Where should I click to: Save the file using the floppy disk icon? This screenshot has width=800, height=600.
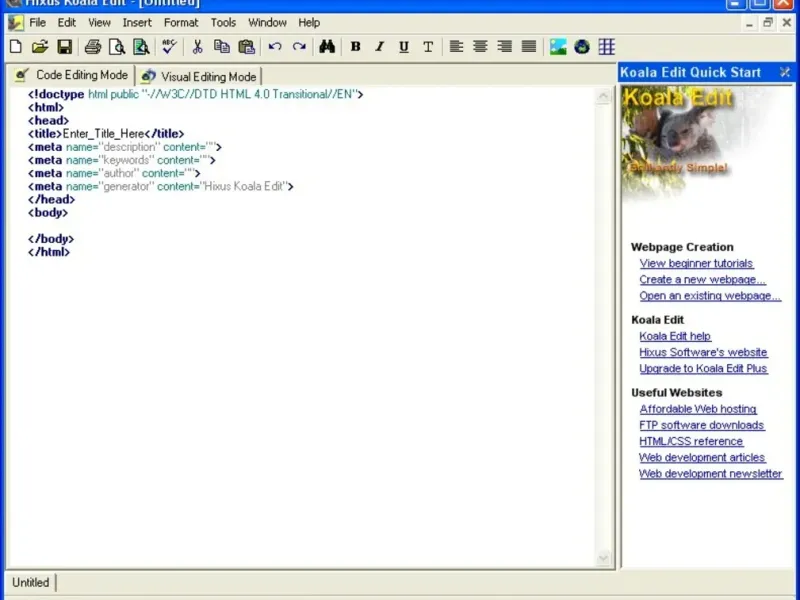64,46
